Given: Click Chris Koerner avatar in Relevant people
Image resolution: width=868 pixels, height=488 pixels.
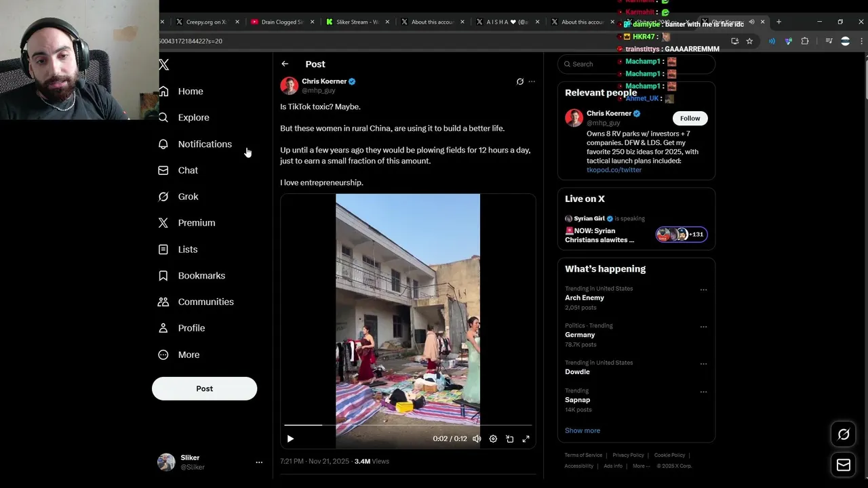Looking at the screenshot, I should click(574, 117).
